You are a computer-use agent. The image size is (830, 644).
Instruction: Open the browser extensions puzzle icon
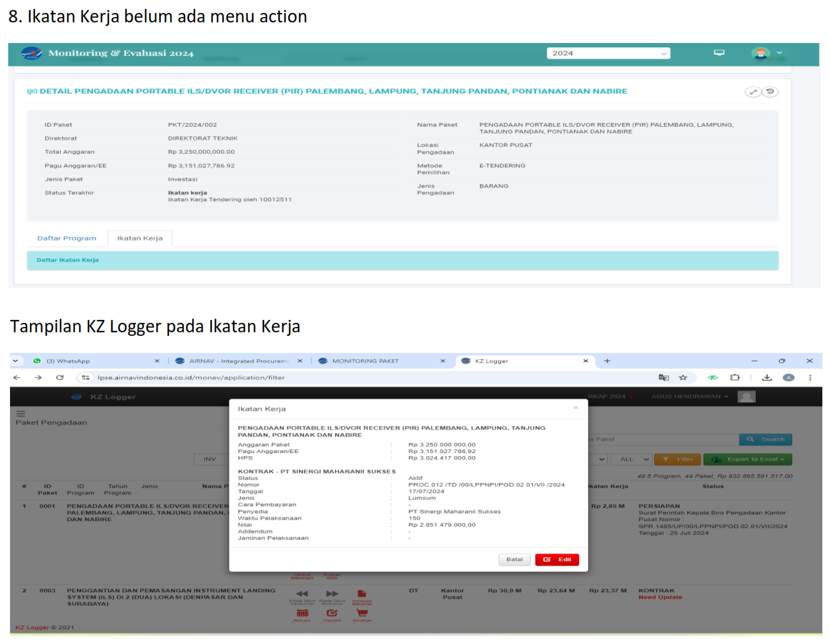(735, 378)
